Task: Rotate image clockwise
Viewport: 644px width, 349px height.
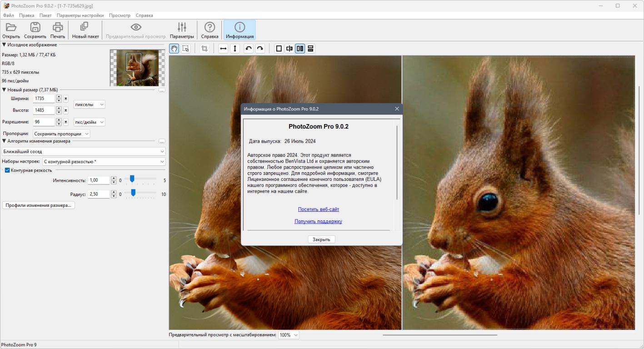Action: pos(260,49)
